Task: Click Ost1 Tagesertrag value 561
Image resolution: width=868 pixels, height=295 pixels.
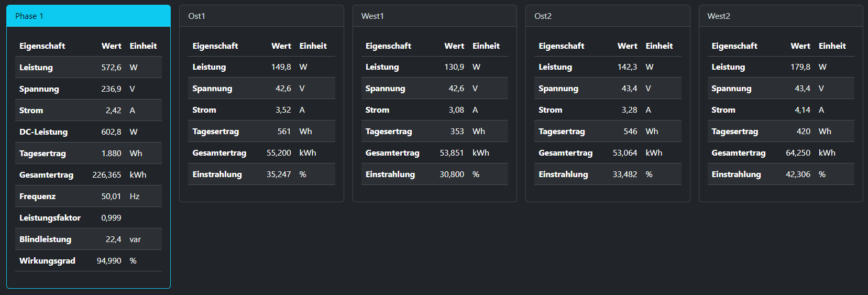Action: [284, 132]
